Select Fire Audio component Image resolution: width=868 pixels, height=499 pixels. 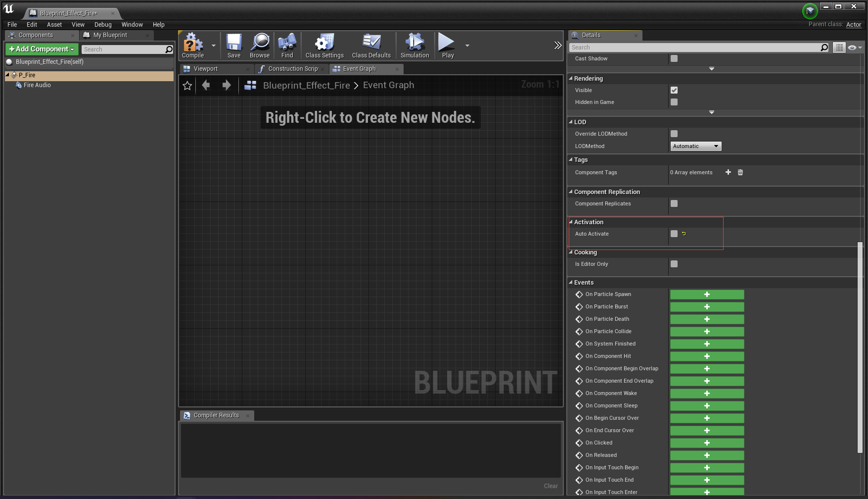tap(37, 85)
